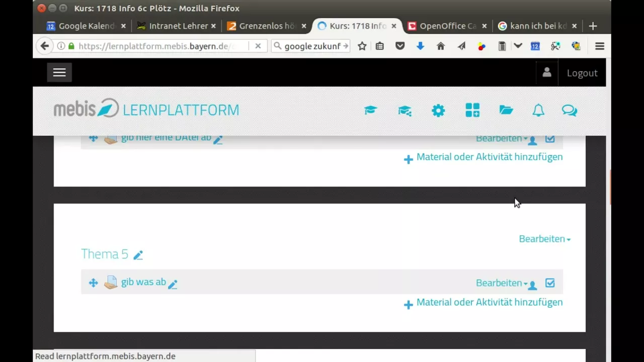This screenshot has width=644, height=362.
Task: Close the Google Kalender tab
Action: point(123,26)
